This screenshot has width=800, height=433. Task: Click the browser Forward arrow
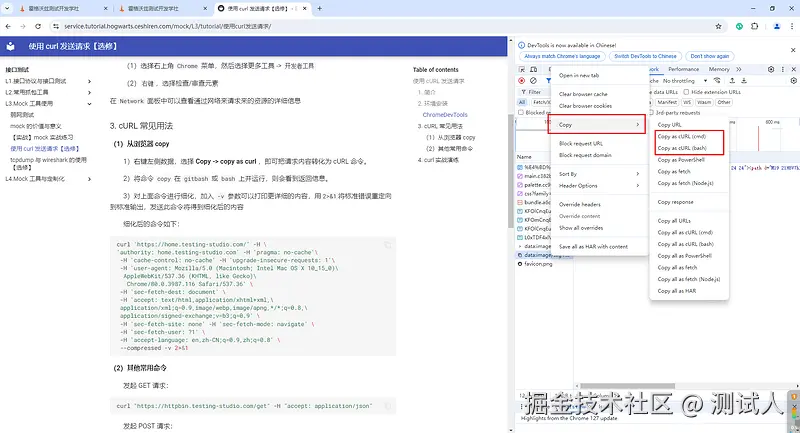coord(23,26)
